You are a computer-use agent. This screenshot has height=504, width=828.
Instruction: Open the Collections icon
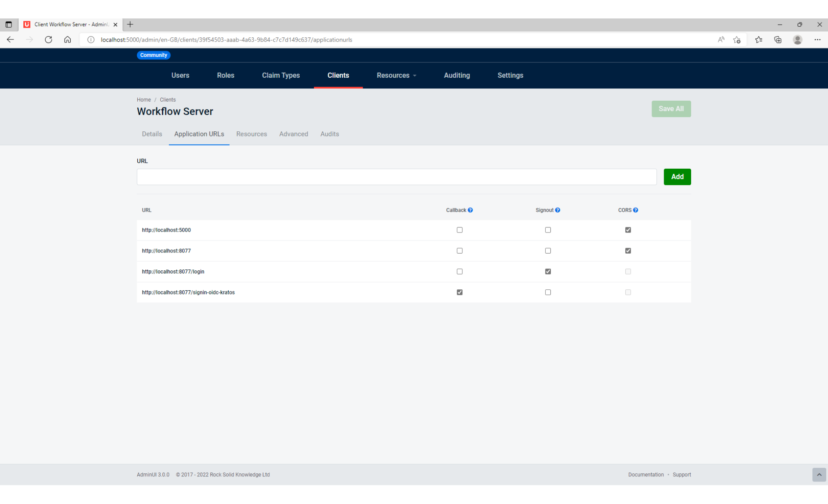[x=778, y=40]
